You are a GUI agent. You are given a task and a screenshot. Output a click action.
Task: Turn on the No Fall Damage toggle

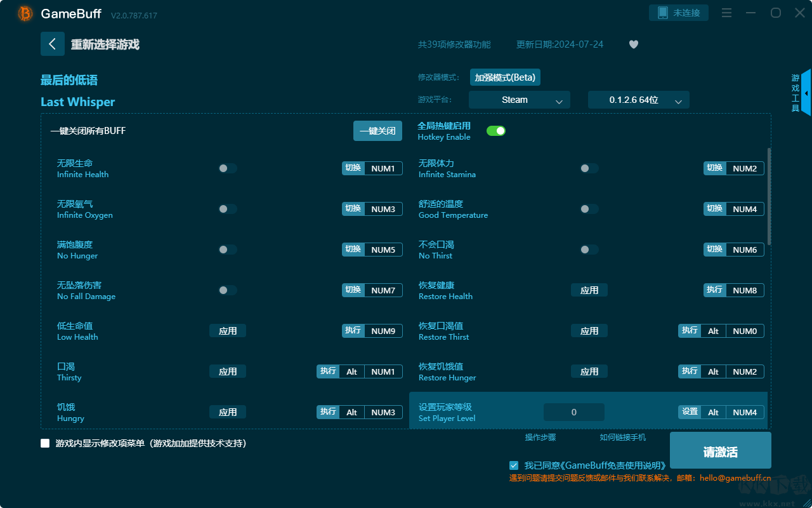[x=227, y=290]
